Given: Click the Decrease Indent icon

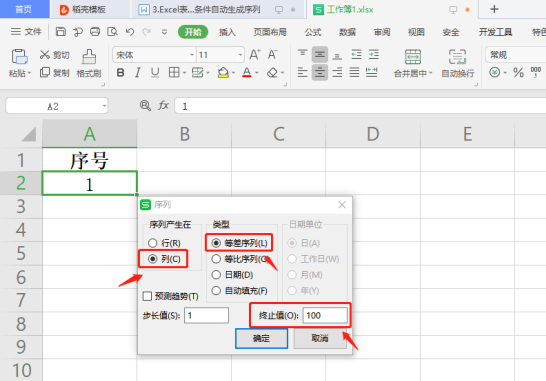Looking at the screenshot, I should pos(356,54).
